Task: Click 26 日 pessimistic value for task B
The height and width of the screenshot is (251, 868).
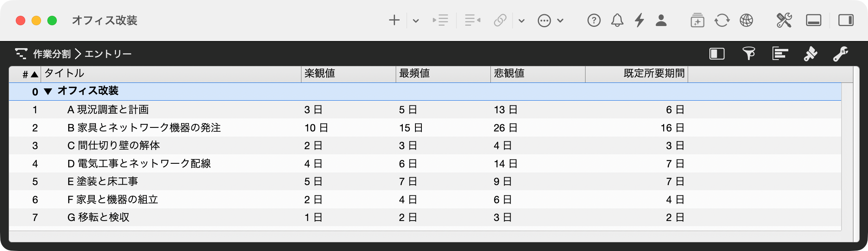Action: coord(505,128)
